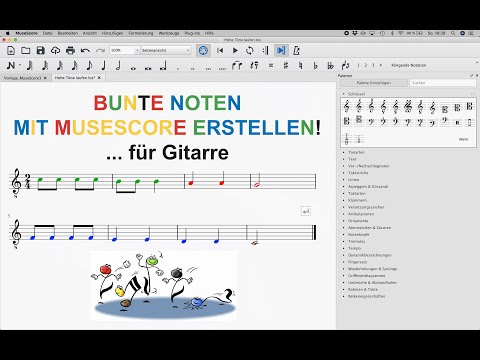
Task: Open the Bearbeiten menu
Action: [x=68, y=33]
